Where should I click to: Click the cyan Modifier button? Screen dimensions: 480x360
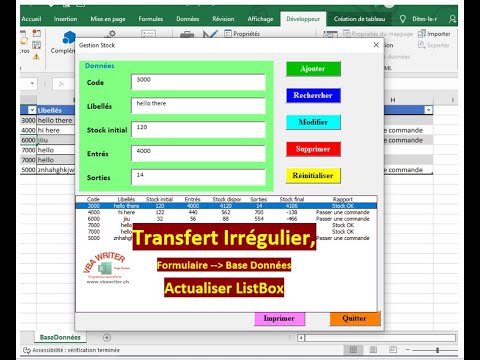[x=313, y=122]
